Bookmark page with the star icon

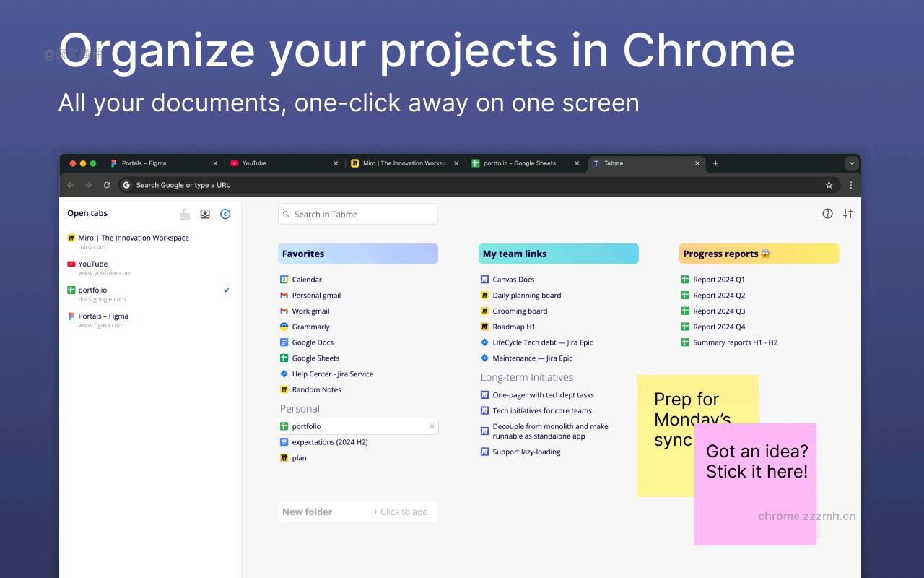829,185
